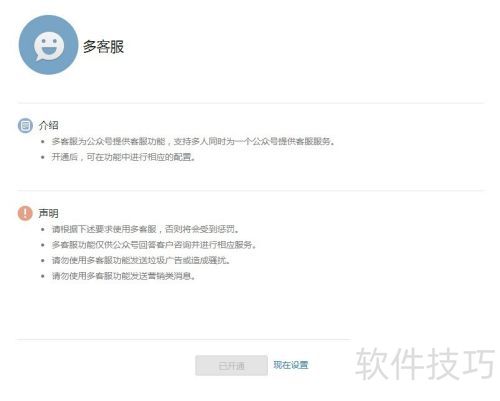
Task: Click the line about 垃圾广告或造成骚扰
Action: pyautogui.click(x=141, y=260)
